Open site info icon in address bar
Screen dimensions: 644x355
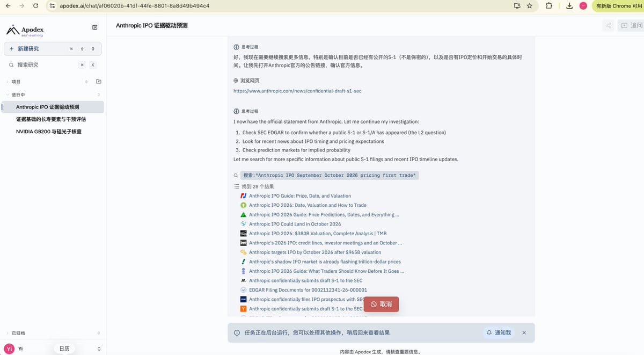[52, 5]
